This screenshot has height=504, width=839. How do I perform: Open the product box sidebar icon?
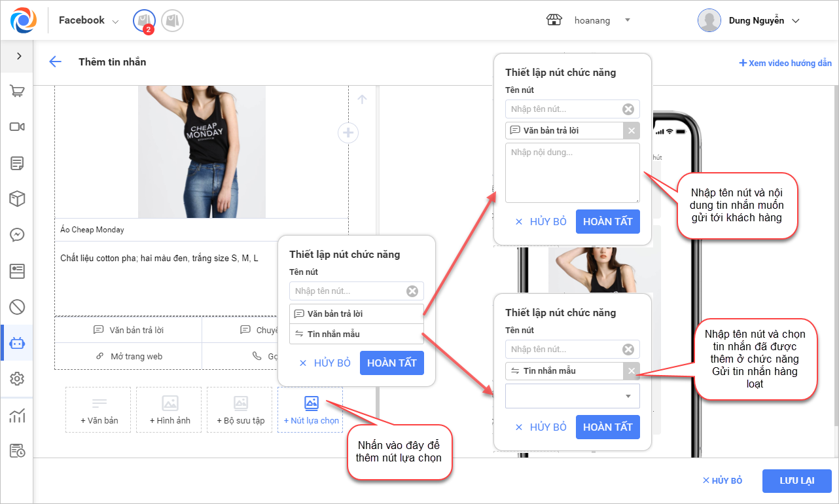click(17, 199)
